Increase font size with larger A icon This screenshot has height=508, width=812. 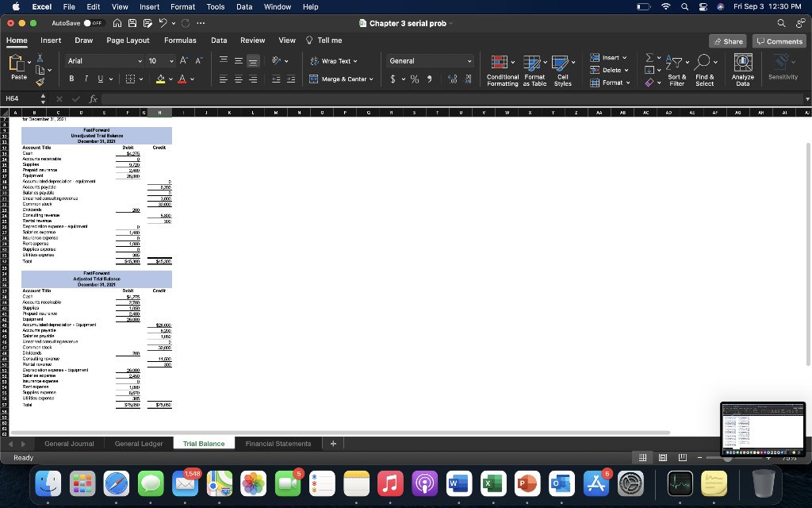point(184,60)
